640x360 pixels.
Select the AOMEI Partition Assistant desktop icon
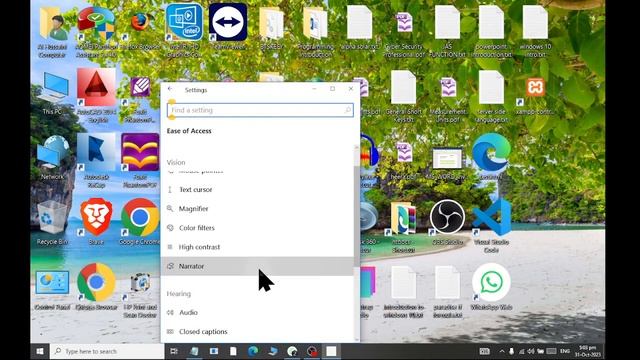coord(96,31)
